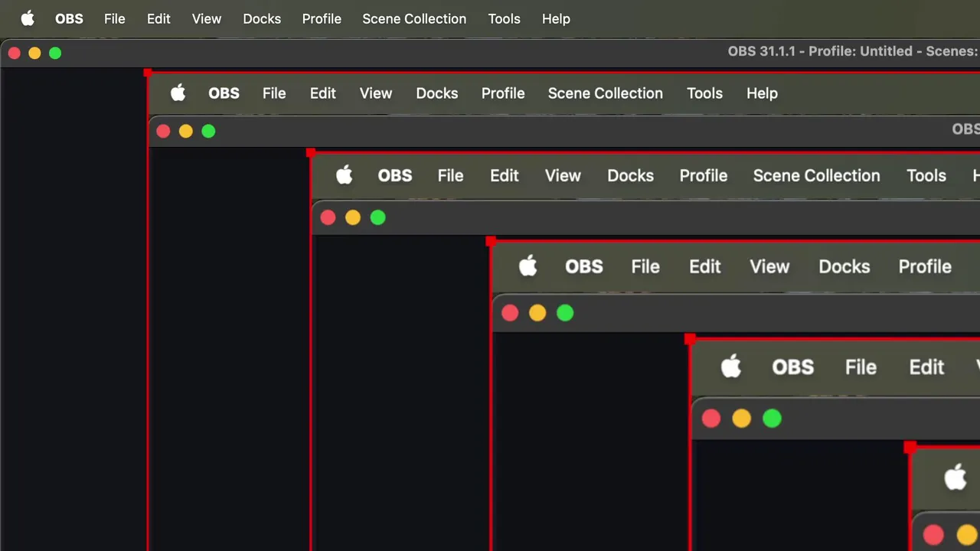Open the Apple menu in the top menu bar
Screen dimensions: 980x551
click(28, 18)
